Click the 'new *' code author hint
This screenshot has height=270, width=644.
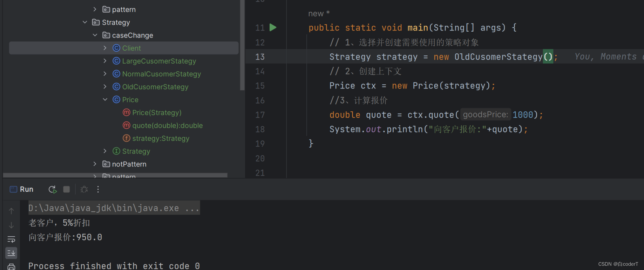[x=319, y=14]
